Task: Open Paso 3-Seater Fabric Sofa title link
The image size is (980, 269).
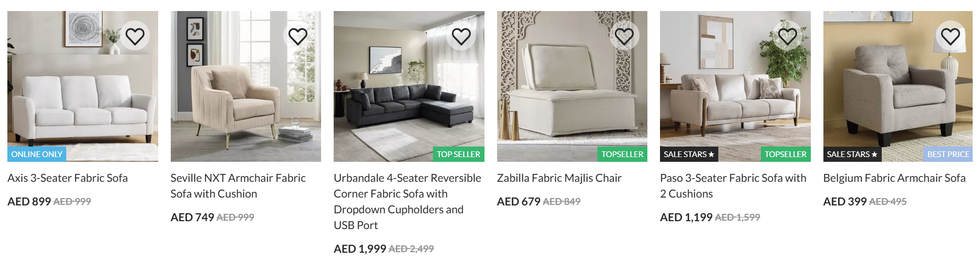Action: point(733,186)
